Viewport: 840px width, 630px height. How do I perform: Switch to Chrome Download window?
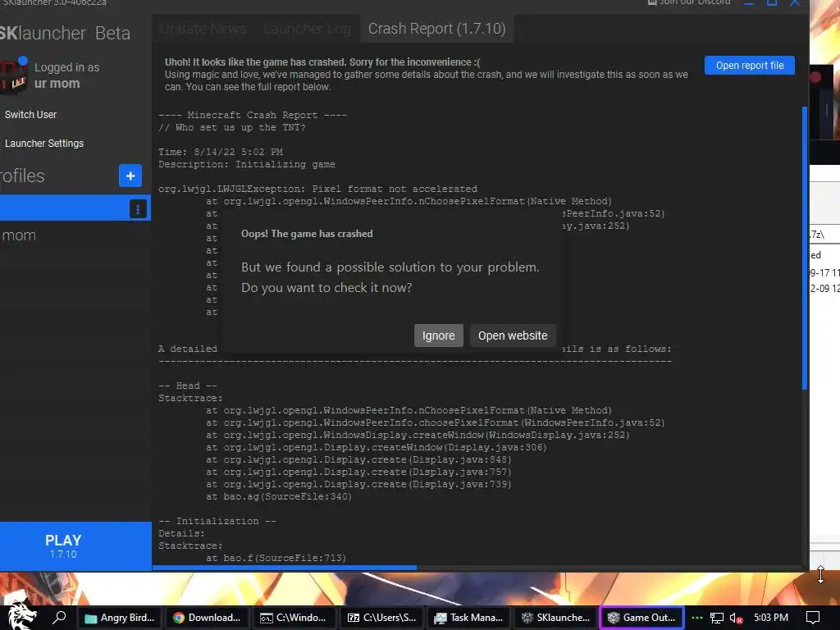tap(208, 618)
